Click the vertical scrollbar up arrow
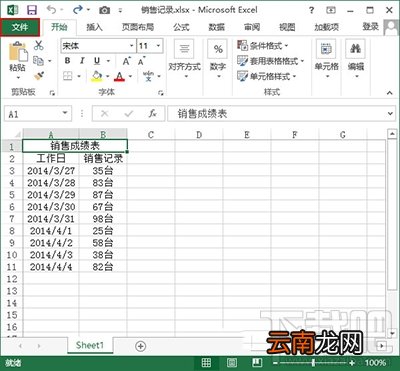 pyautogui.click(x=392, y=134)
